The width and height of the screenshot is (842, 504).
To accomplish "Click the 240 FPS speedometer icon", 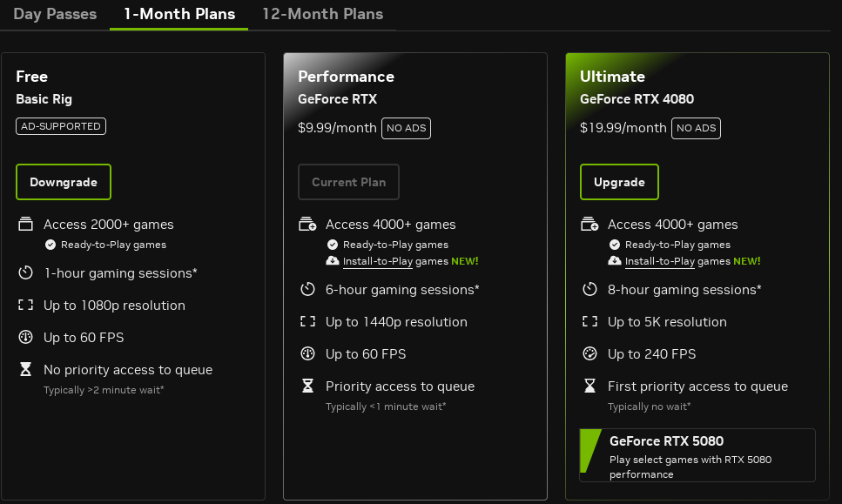I will tap(589, 354).
